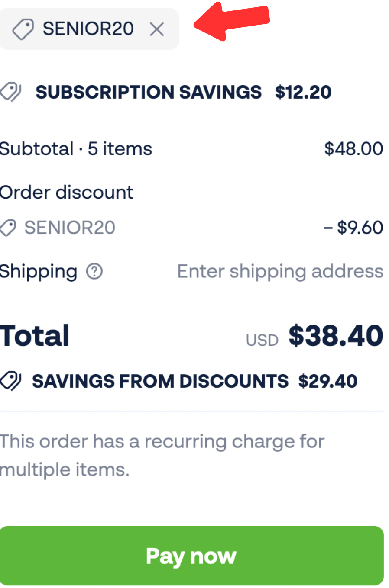Click the Savings From Discounts $29.40 amount
This screenshot has height=588, width=389.
pyautogui.click(x=327, y=381)
